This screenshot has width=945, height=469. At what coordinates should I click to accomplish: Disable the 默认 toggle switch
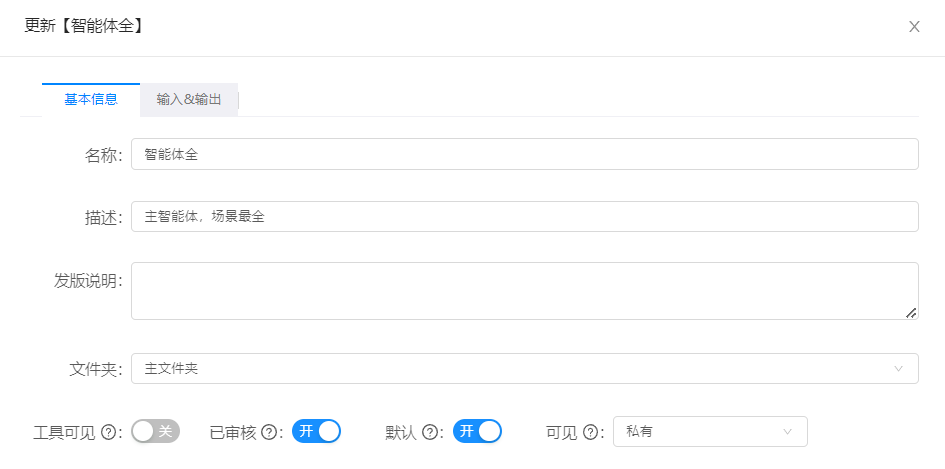tap(477, 432)
